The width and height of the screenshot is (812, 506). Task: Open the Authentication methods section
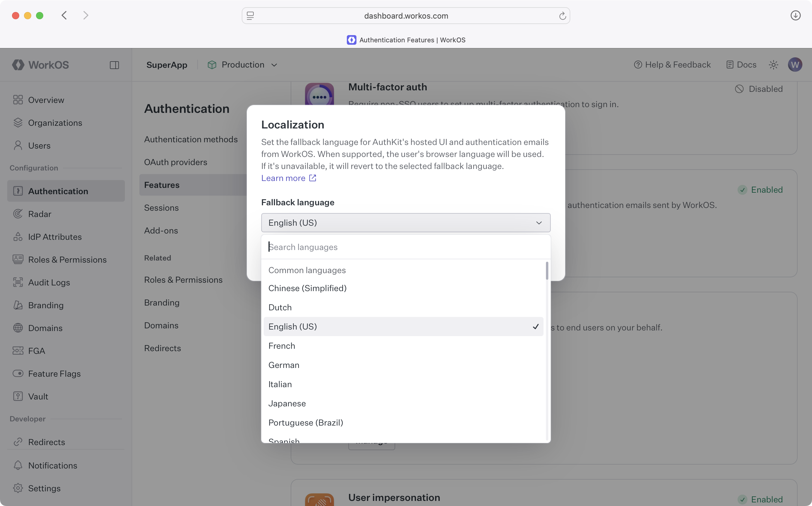(191, 139)
